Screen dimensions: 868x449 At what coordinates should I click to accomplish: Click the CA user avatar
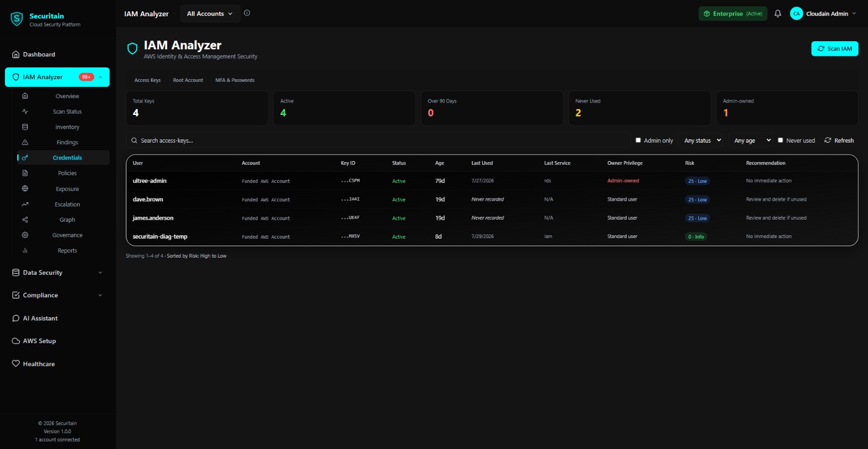click(x=796, y=14)
